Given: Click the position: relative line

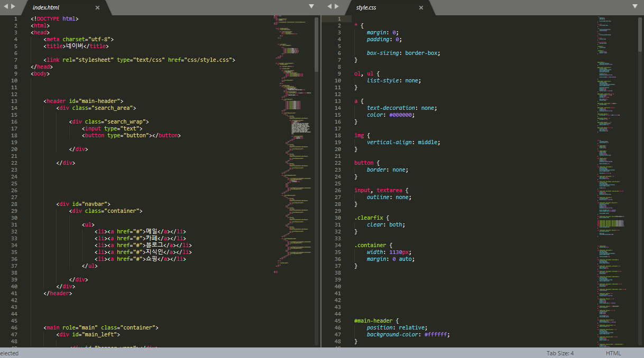Looking at the screenshot, I should 397,327.
